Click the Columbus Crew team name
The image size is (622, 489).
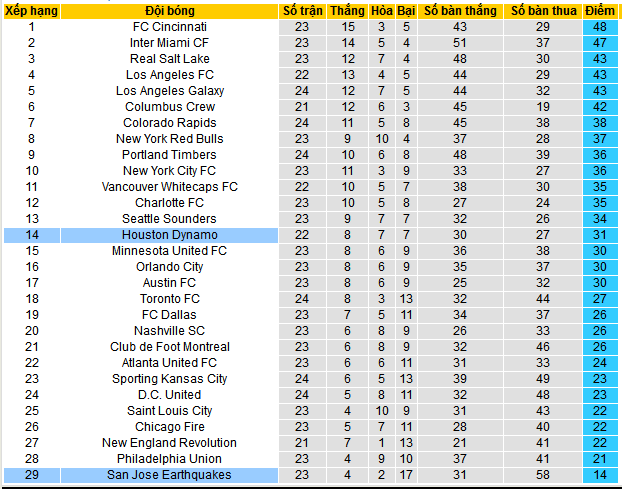tap(169, 107)
